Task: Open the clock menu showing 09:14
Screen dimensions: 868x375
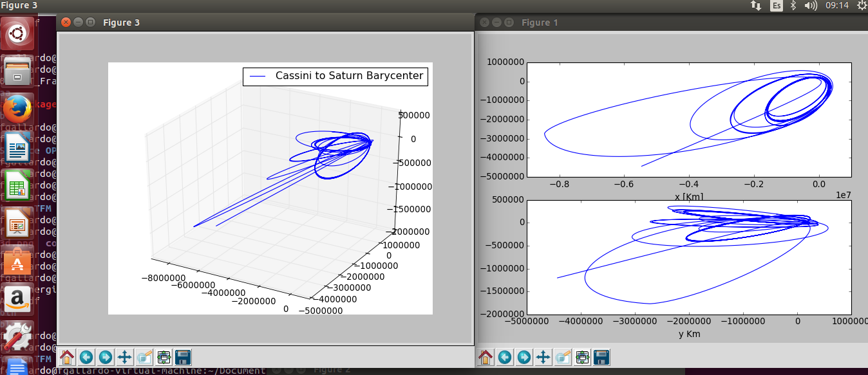Action: pos(837,5)
